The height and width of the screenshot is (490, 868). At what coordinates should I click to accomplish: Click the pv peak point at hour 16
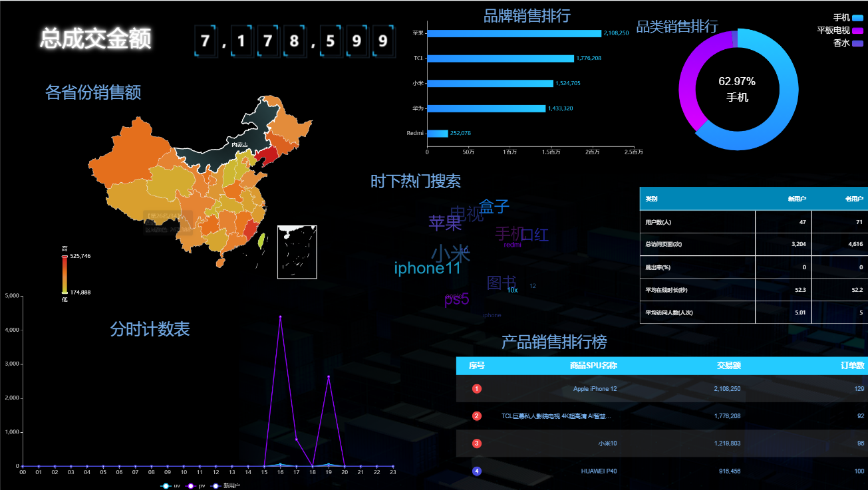280,316
